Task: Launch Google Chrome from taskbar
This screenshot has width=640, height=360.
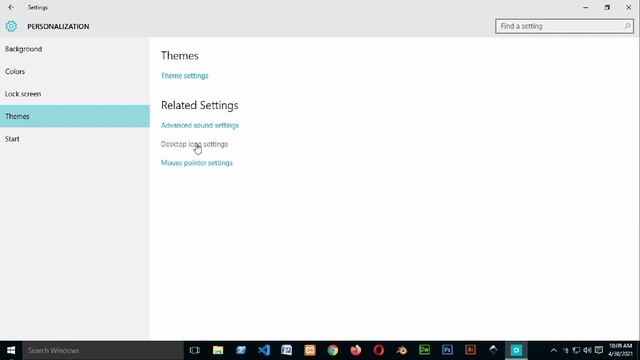Action: 333,350
